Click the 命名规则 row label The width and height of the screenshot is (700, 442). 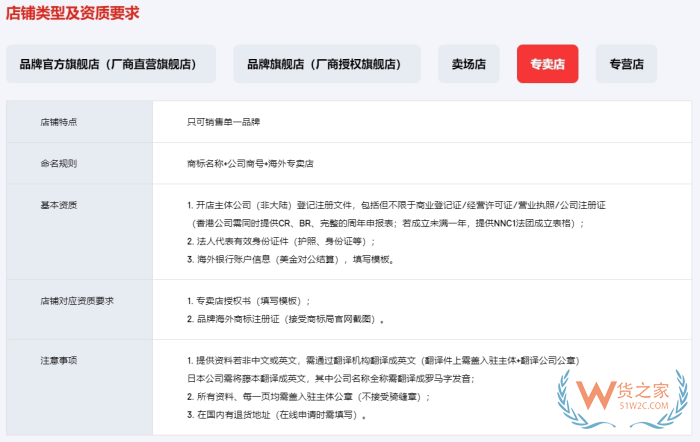[x=58, y=163]
